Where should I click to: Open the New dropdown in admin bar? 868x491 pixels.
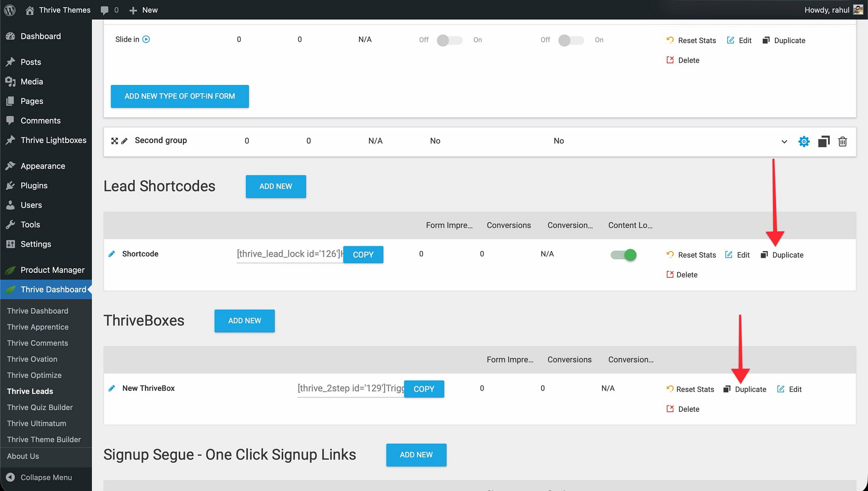tap(144, 10)
